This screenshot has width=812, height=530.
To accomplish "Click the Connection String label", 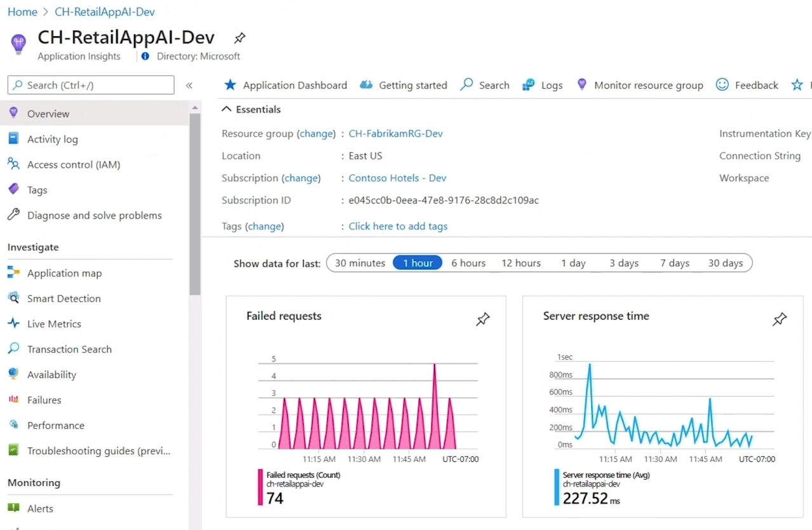I will [760, 156].
